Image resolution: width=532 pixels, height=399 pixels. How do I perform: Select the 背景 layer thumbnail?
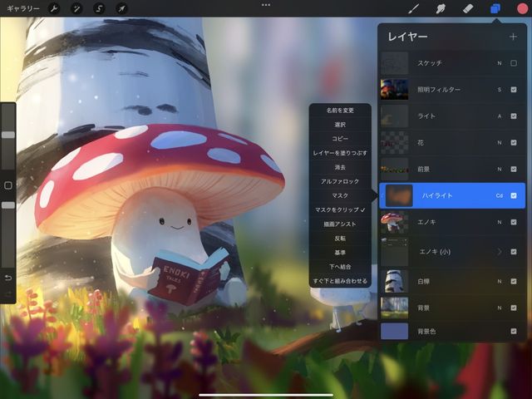[394, 308]
